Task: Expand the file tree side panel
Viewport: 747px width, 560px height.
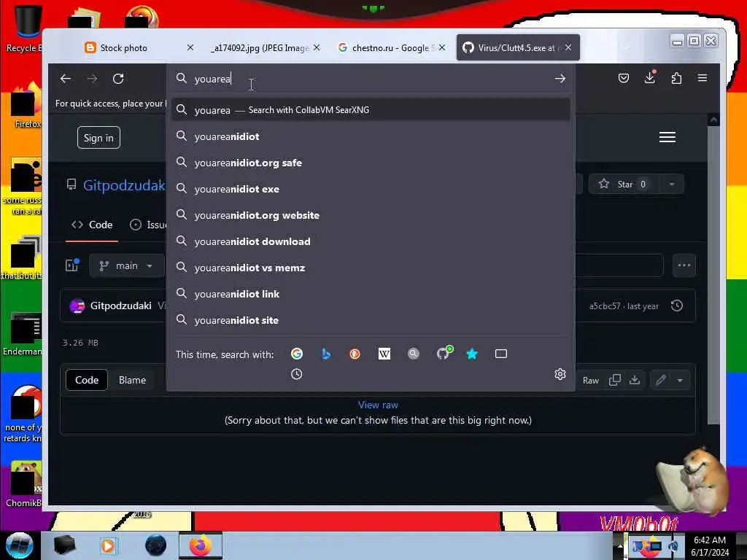Action: pyautogui.click(x=72, y=265)
